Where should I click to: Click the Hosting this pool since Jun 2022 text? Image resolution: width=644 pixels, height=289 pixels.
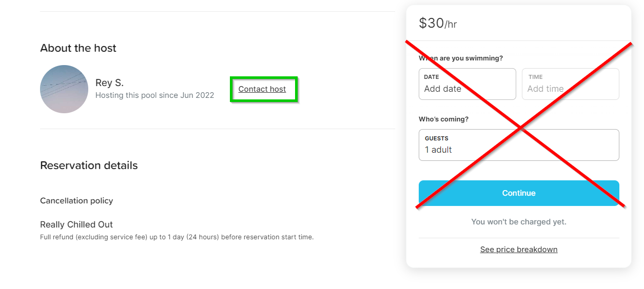tap(154, 95)
